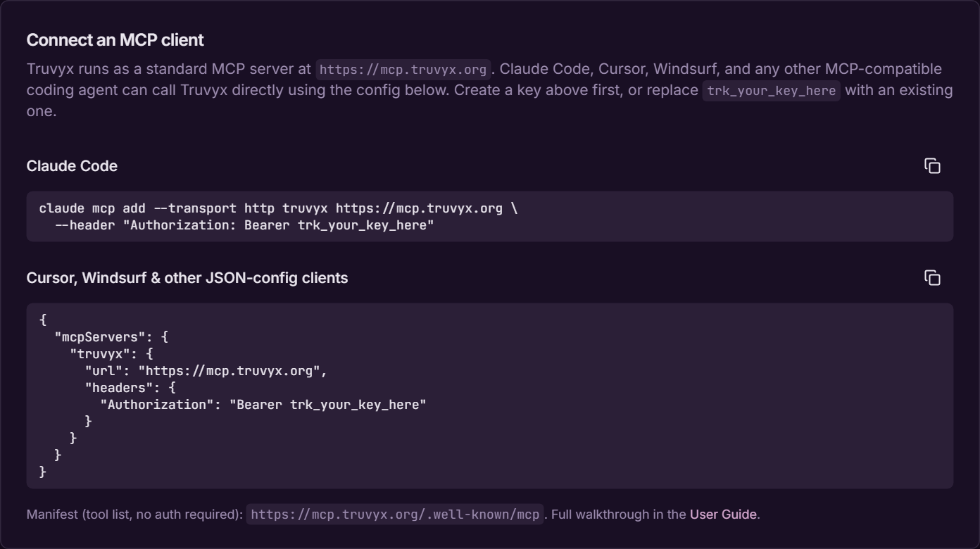
Task: Click the .well-known/mcp manifest URL
Action: (395, 515)
